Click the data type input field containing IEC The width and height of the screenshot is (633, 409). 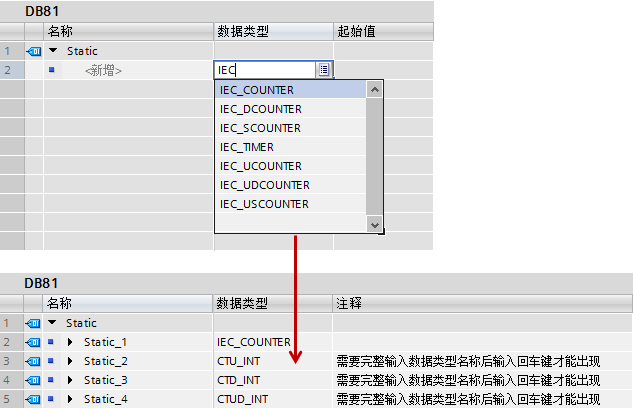[265, 70]
